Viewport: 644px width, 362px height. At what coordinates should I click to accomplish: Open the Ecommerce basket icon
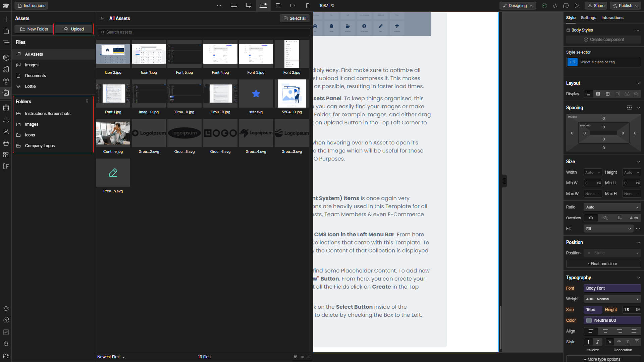6,143
